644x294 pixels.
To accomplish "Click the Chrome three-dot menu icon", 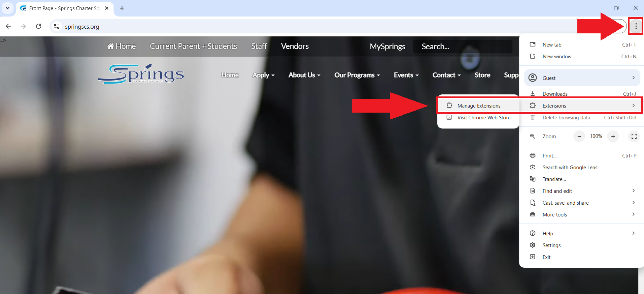I will click(x=636, y=26).
